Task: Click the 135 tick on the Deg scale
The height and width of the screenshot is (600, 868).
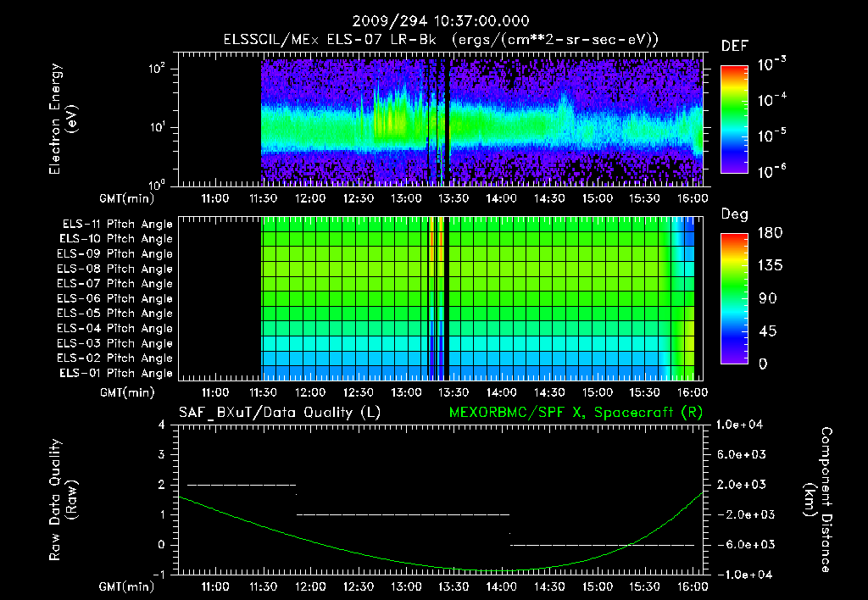Action: click(770, 266)
